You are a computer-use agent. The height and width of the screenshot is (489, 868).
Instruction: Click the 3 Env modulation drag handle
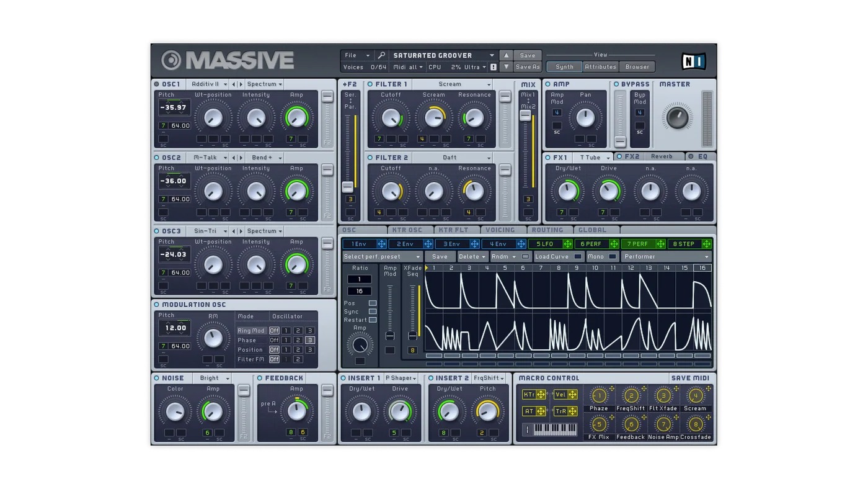pyautogui.click(x=474, y=244)
